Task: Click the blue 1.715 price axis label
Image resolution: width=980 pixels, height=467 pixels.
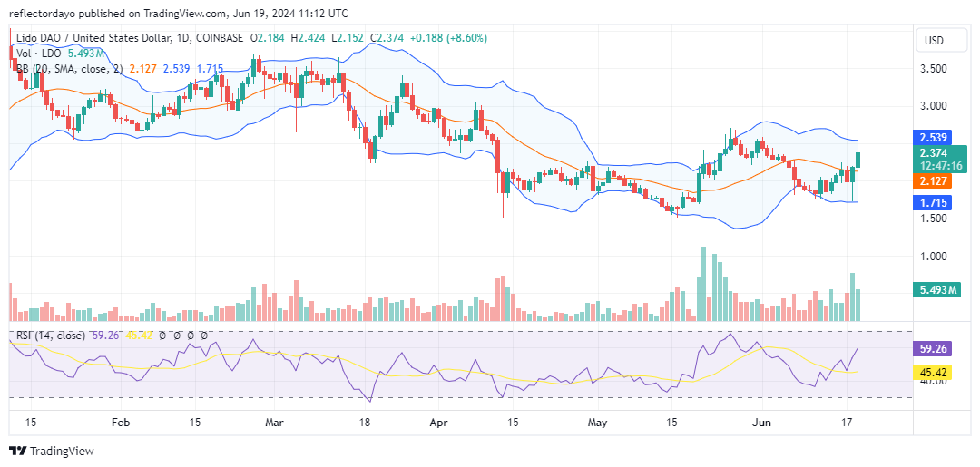Action: (934, 202)
